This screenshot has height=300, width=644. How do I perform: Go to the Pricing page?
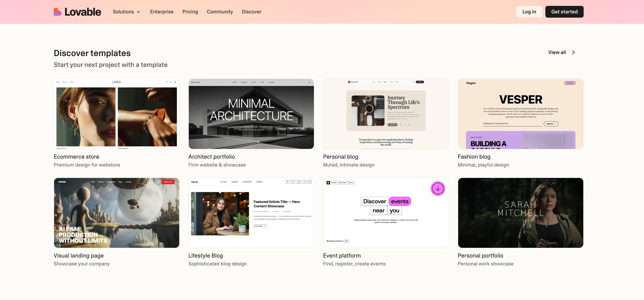pyautogui.click(x=190, y=12)
